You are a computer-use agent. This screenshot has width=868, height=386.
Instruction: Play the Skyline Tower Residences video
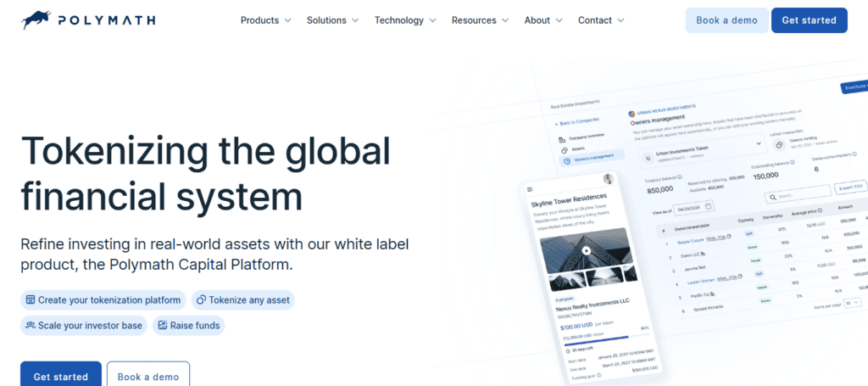[x=587, y=250]
